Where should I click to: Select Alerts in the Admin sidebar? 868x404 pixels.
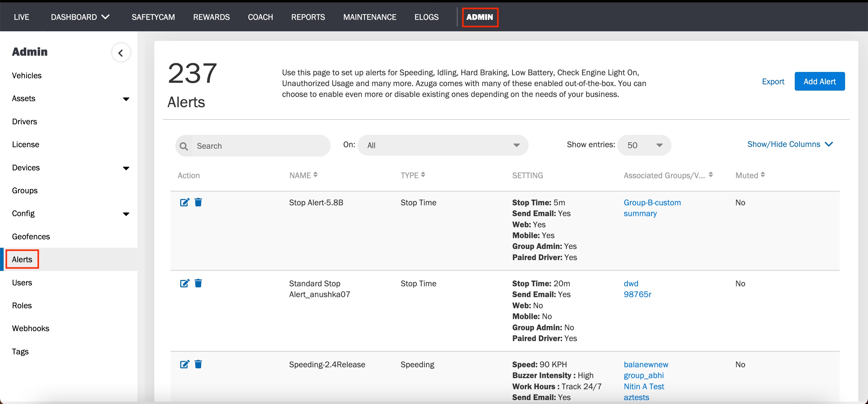pyautogui.click(x=22, y=259)
